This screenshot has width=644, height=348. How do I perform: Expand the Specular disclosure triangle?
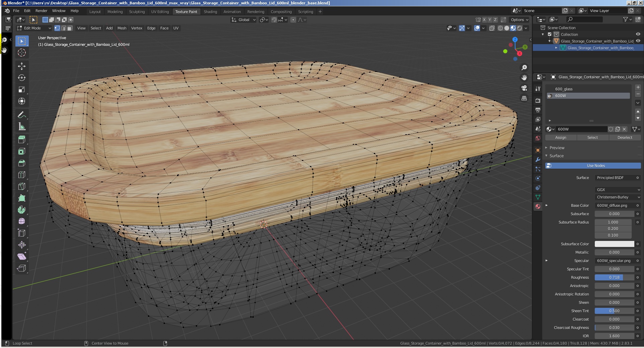click(547, 260)
